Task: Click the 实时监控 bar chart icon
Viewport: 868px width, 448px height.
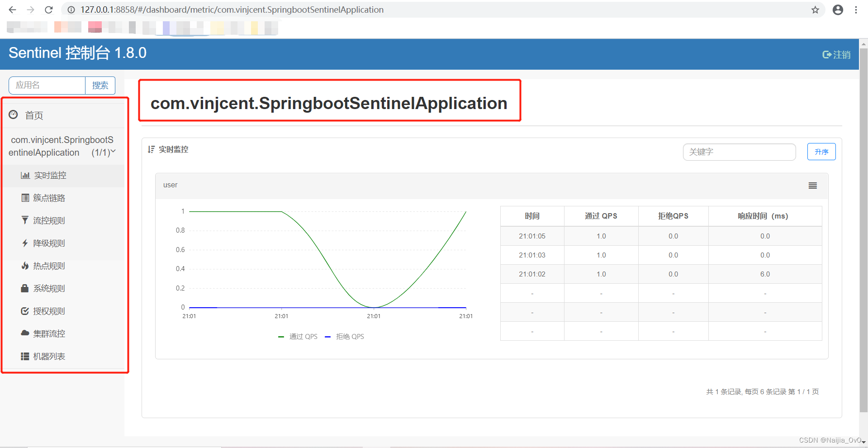Action: 25,175
